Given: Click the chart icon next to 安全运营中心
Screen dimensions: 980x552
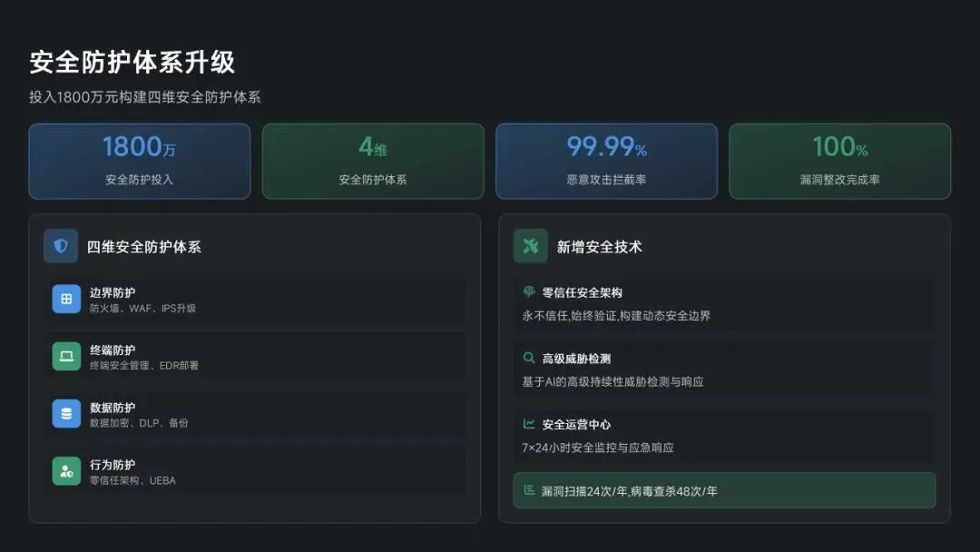Looking at the screenshot, I should 529,424.
